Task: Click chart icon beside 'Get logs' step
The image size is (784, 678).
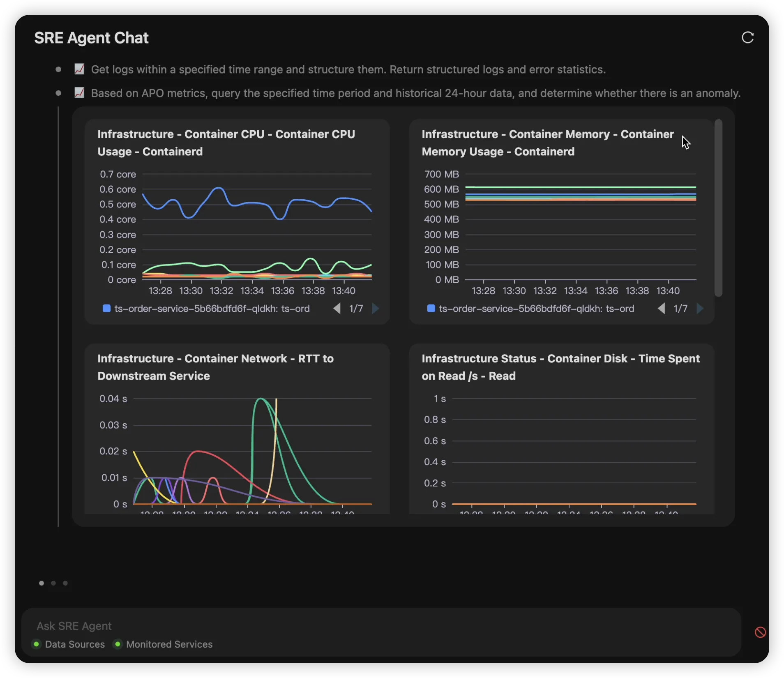Action: tap(79, 69)
